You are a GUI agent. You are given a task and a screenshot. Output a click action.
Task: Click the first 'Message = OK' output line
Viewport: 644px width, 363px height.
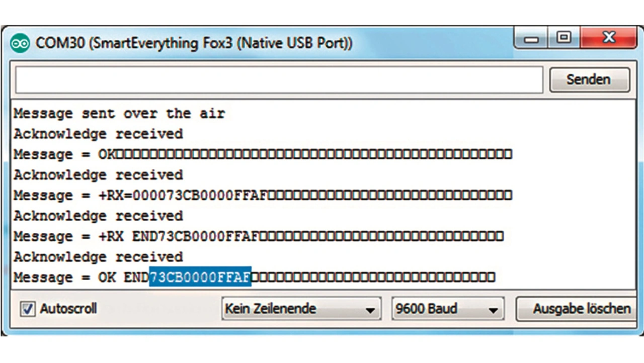(64, 154)
